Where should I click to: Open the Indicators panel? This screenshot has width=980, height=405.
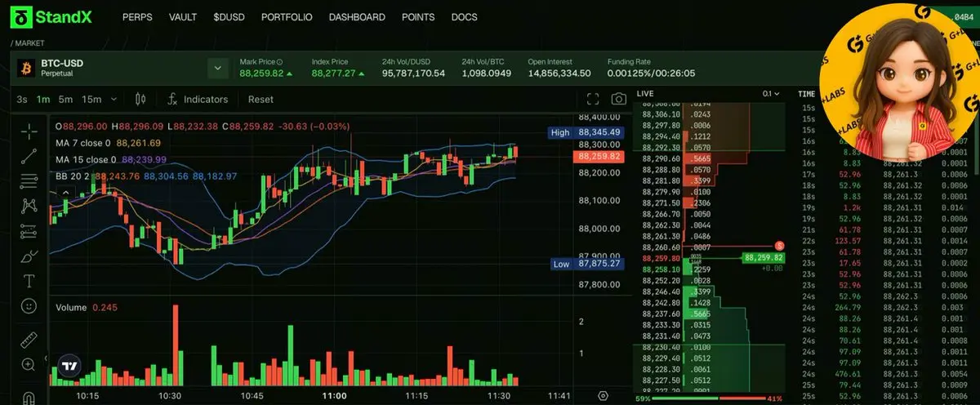(197, 99)
